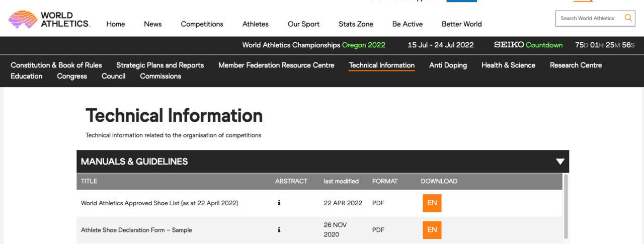The width and height of the screenshot is (644, 244).
Task: Select the Technical Information tab
Action: point(381,65)
